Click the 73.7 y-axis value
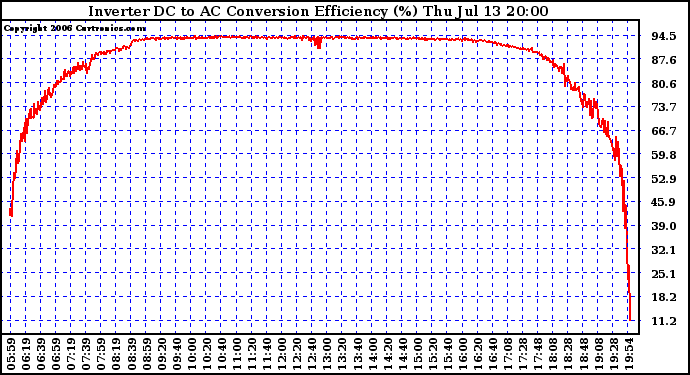The image size is (690, 375). coord(664,107)
